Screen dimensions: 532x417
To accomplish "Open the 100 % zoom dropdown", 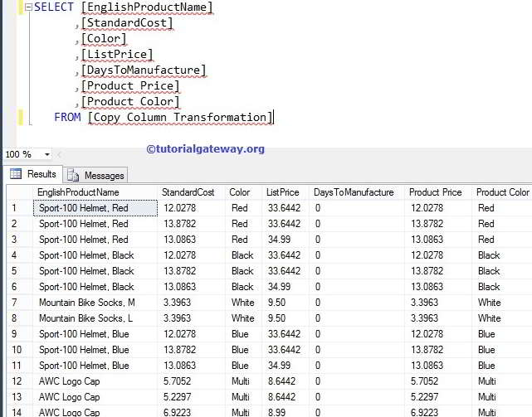I will 47,154.
